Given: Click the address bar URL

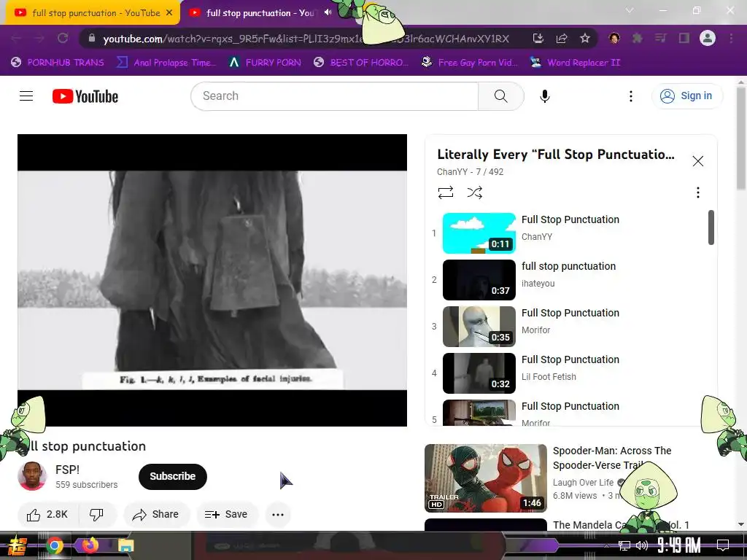Looking at the screenshot, I should [x=306, y=39].
